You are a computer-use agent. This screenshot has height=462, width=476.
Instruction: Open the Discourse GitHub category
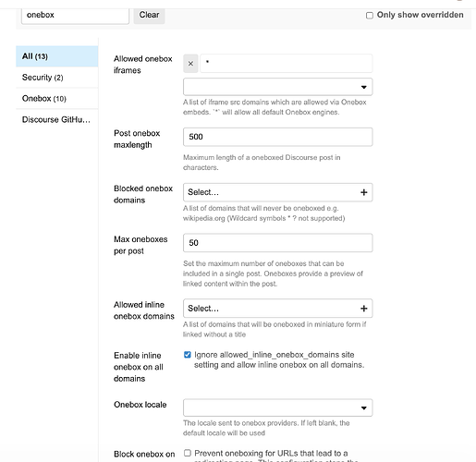pos(57,119)
